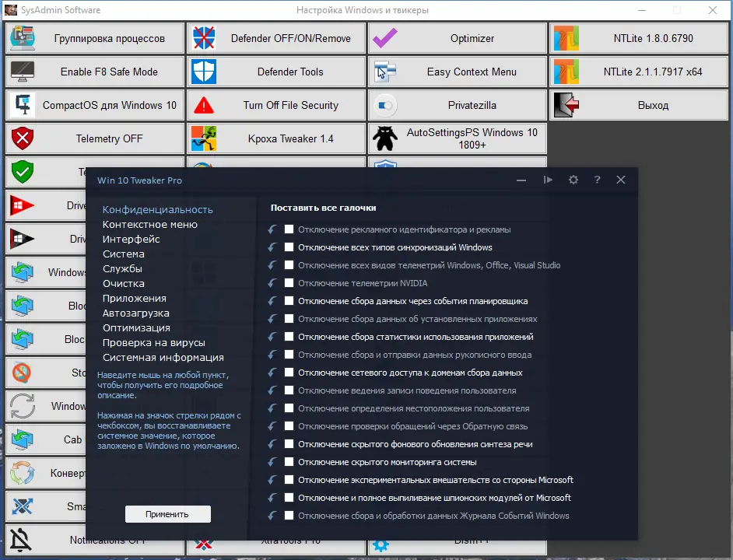Click Defender Tools shield icon
733x560 pixels.
point(204,72)
